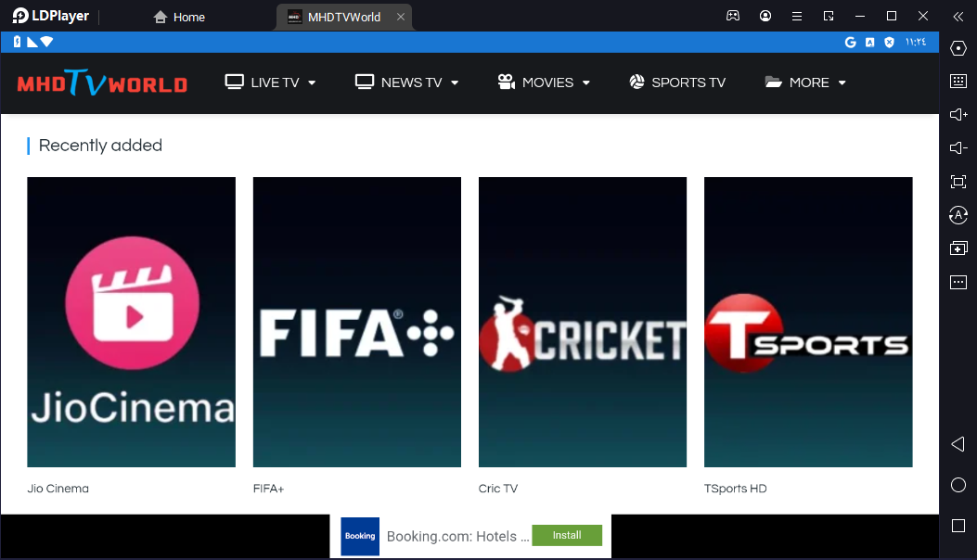The width and height of the screenshot is (977, 560).
Task: Click the Booking.com ad logo
Action: [360, 536]
